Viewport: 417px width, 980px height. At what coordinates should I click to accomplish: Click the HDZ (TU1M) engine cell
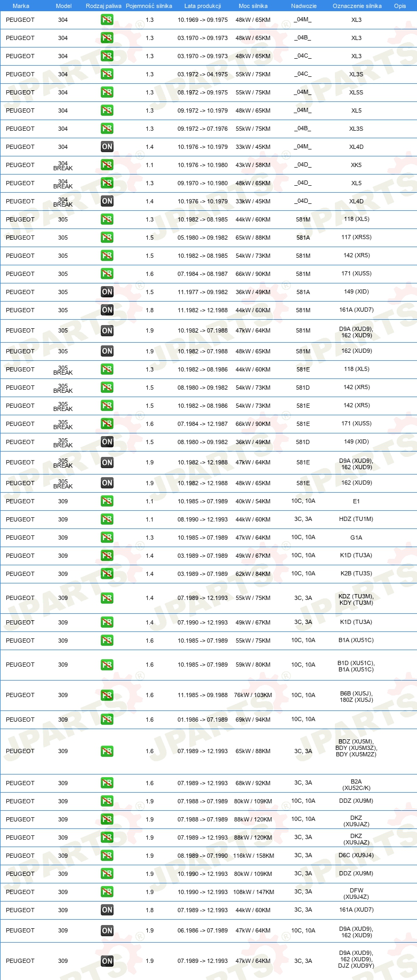click(356, 519)
